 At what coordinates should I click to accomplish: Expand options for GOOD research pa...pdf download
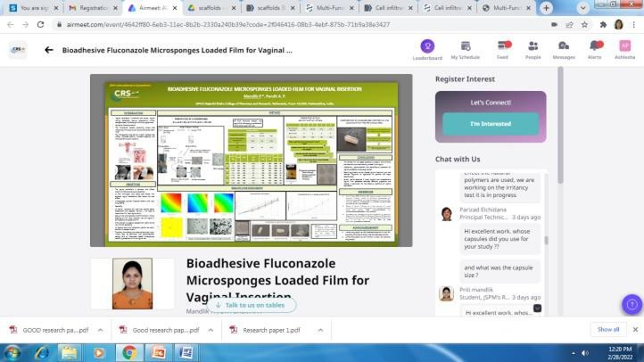pos(100,330)
